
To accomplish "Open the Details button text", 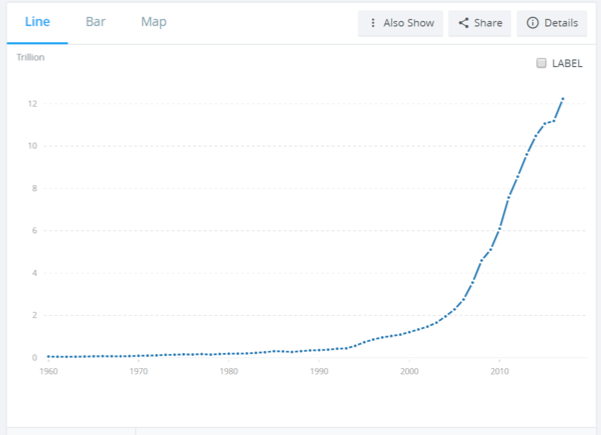I will (560, 23).
